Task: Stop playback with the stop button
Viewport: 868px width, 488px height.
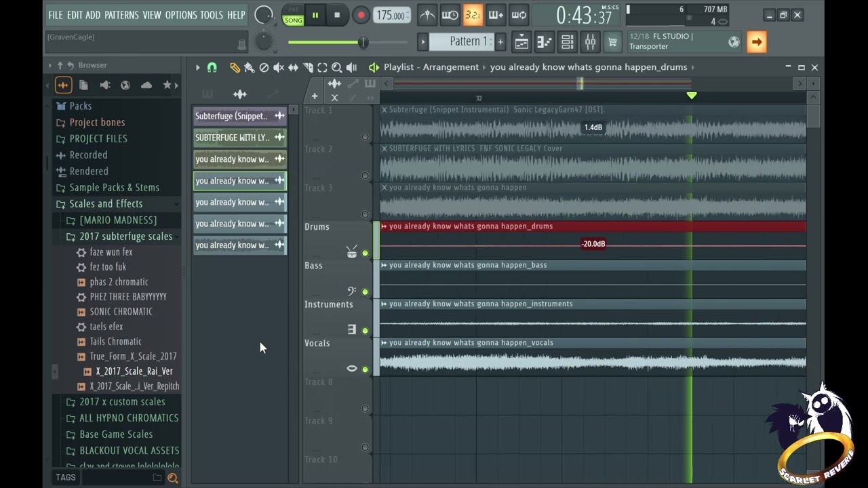Action: 337,15
